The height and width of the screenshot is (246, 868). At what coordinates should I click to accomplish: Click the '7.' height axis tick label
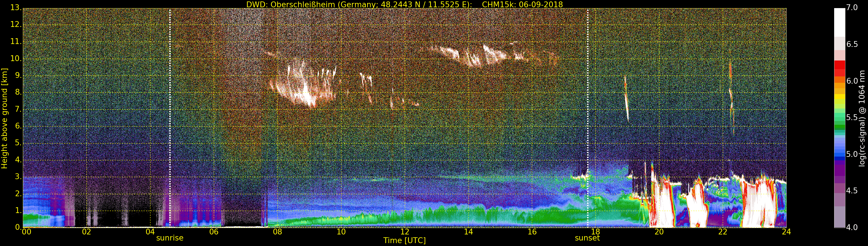18,109
